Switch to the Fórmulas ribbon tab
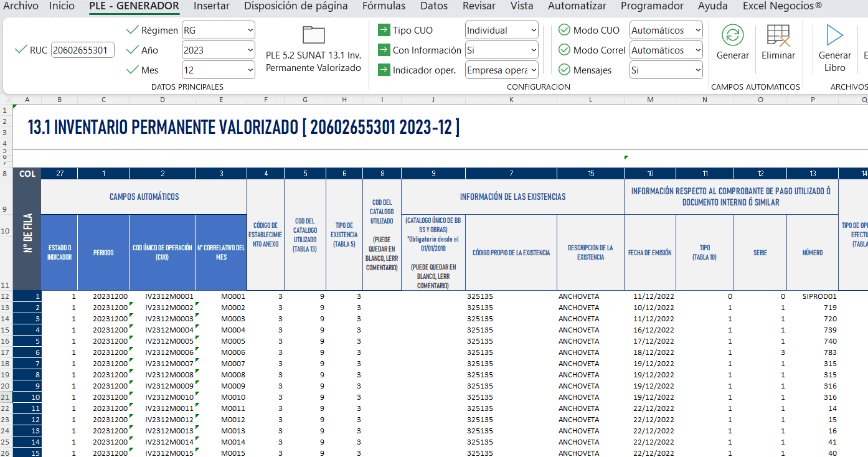Viewport: 868px width, 457px height. 384,6
